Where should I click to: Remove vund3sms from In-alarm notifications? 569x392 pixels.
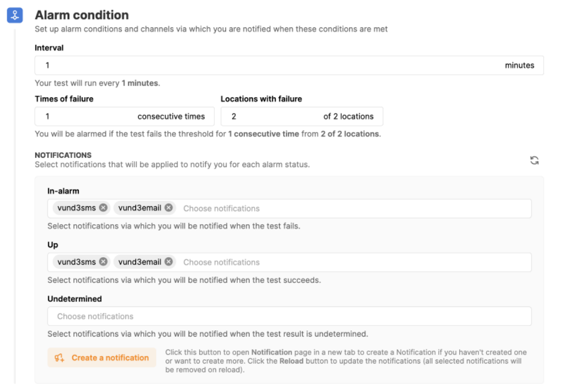pyautogui.click(x=103, y=208)
